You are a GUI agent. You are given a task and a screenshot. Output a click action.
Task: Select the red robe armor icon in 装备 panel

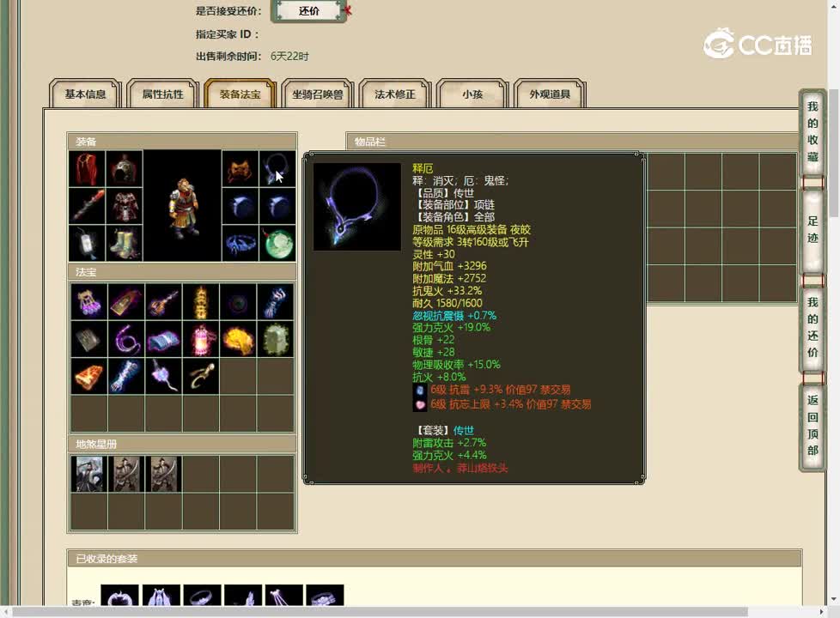point(86,169)
